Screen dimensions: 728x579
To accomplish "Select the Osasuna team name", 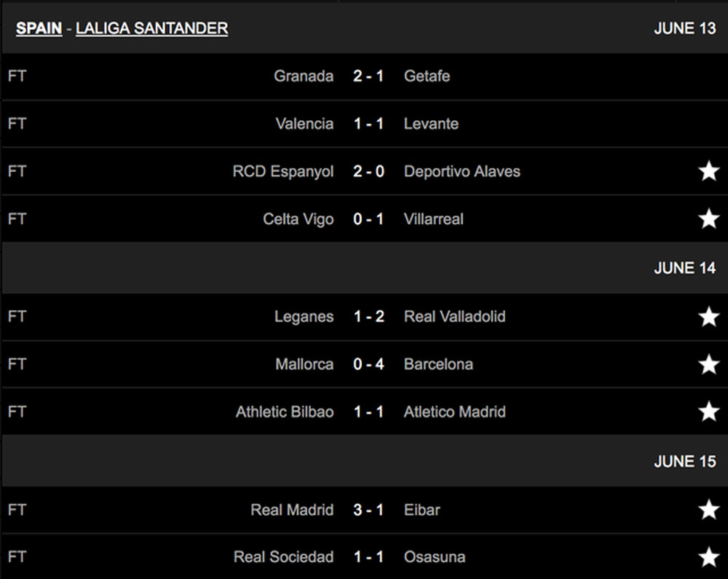I will pos(435,556).
